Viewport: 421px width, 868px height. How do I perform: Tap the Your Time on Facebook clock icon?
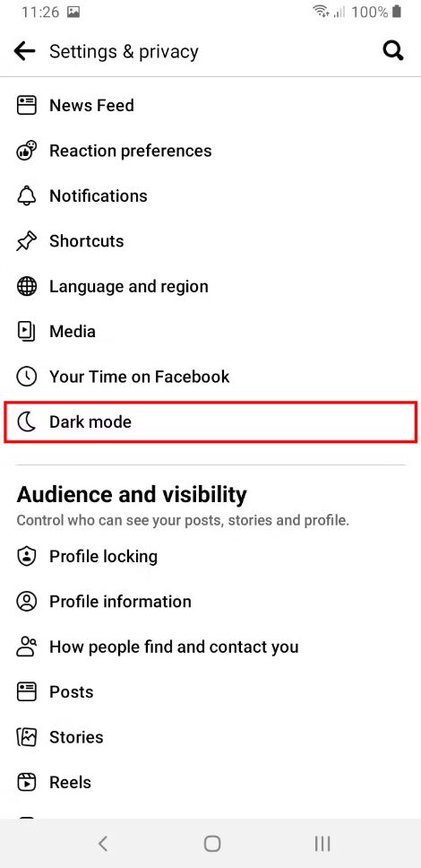(26, 377)
